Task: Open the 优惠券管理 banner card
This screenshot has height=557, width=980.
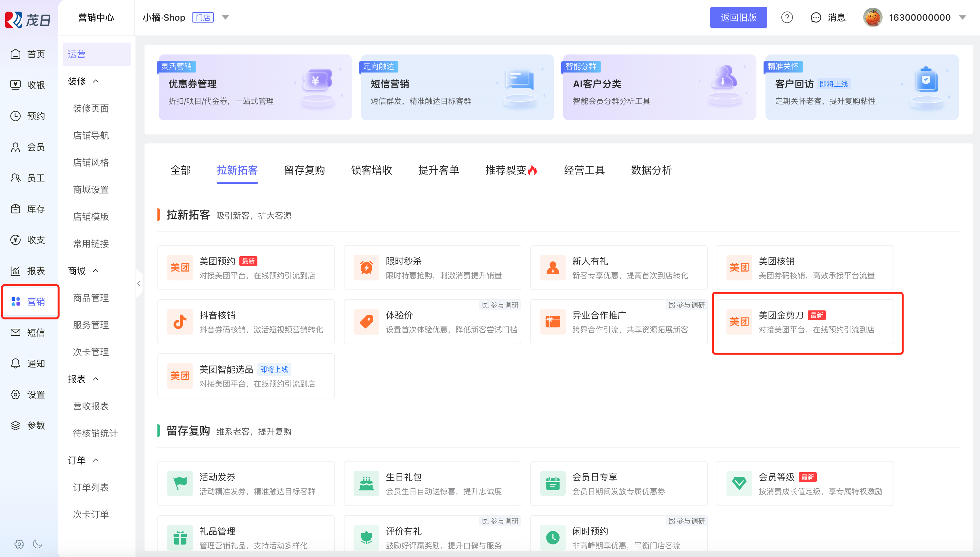Action: 255,87
